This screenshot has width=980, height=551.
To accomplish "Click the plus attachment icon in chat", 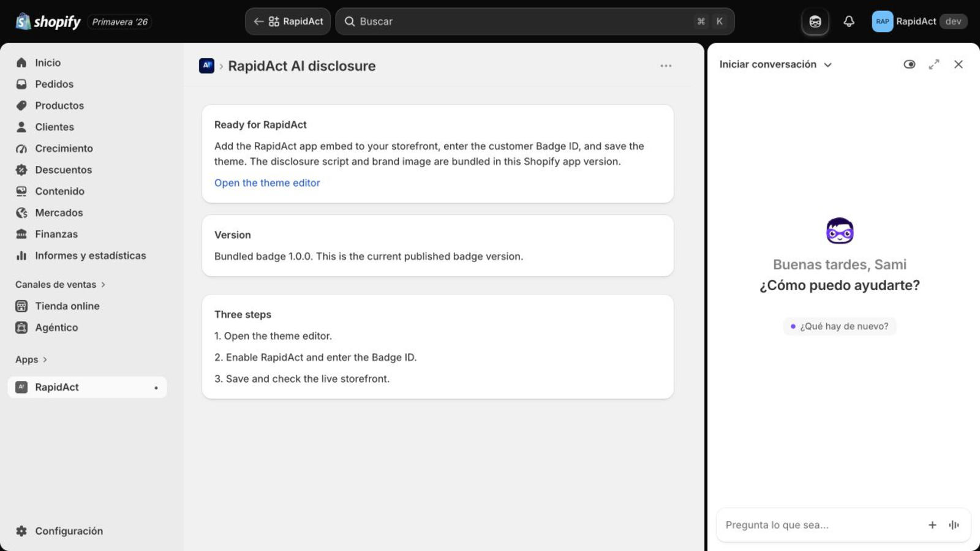I will [x=932, y=525].
